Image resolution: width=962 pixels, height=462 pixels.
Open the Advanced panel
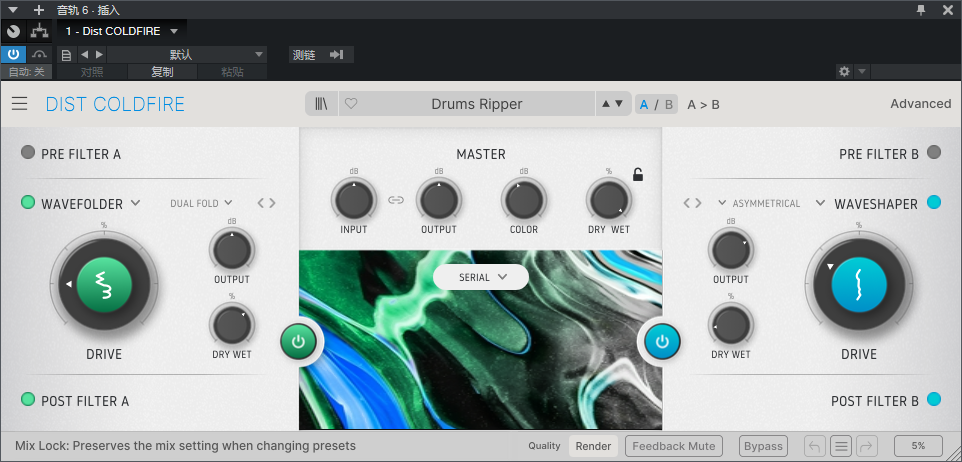(x=921, y=104)
